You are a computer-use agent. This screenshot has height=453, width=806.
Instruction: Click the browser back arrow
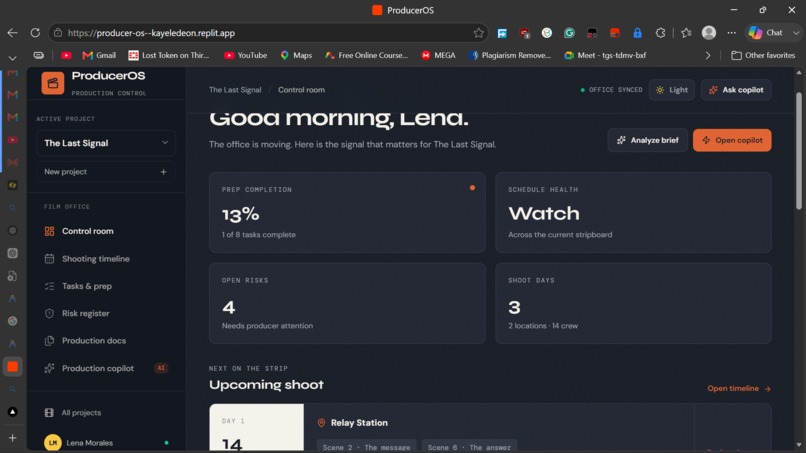tap(12, 33)
